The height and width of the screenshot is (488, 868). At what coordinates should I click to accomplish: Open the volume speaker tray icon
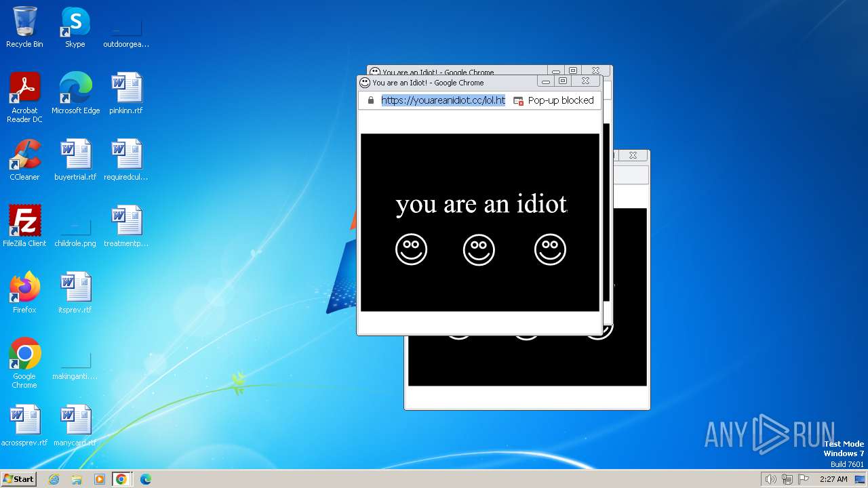click(770, 479)
